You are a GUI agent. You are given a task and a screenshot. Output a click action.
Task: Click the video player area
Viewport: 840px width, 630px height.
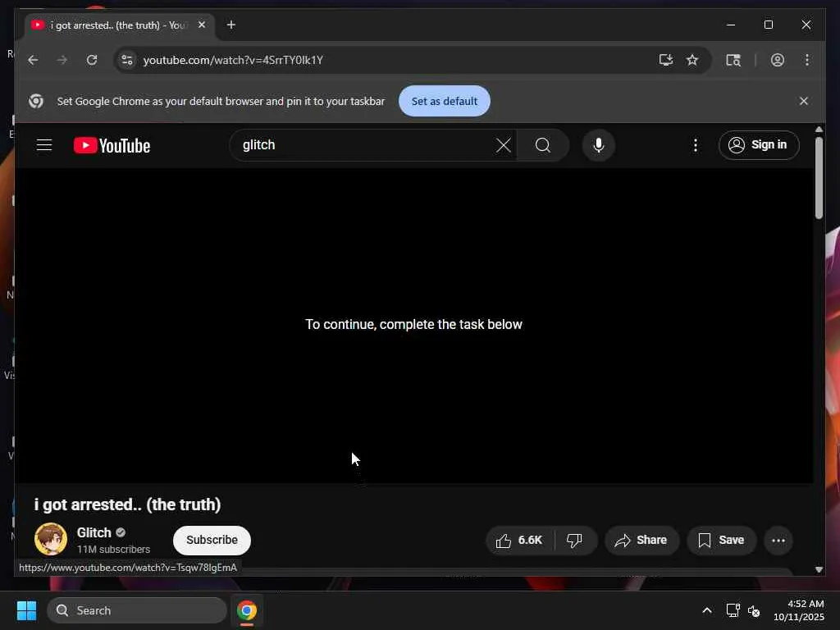point(413,326)
